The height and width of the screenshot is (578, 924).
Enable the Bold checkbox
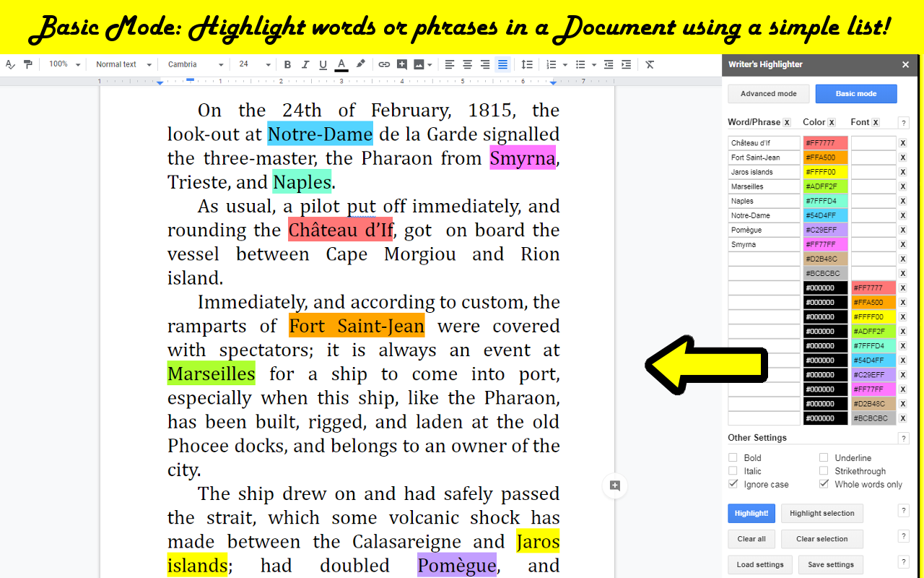[x=733, y=457]
